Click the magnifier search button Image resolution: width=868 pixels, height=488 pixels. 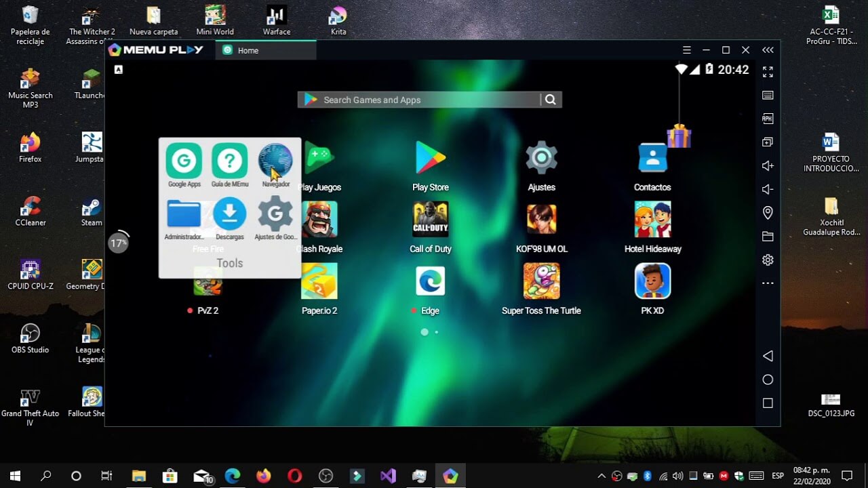coord(551,100)
